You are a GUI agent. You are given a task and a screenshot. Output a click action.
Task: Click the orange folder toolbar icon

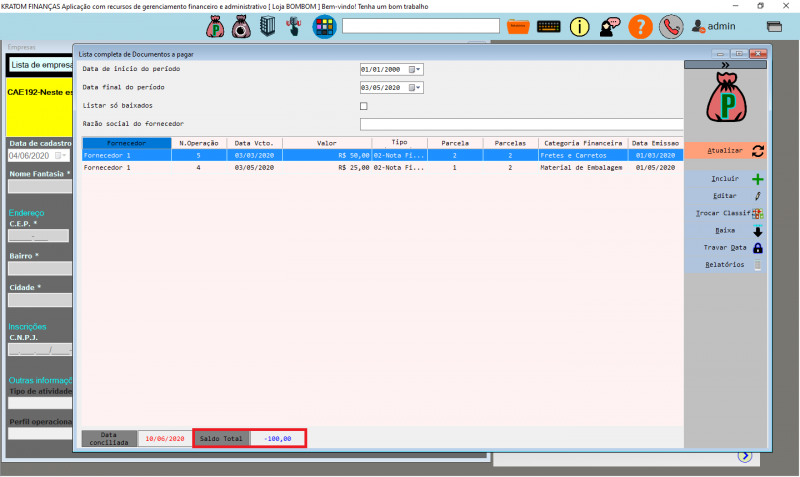coord(518,27)
